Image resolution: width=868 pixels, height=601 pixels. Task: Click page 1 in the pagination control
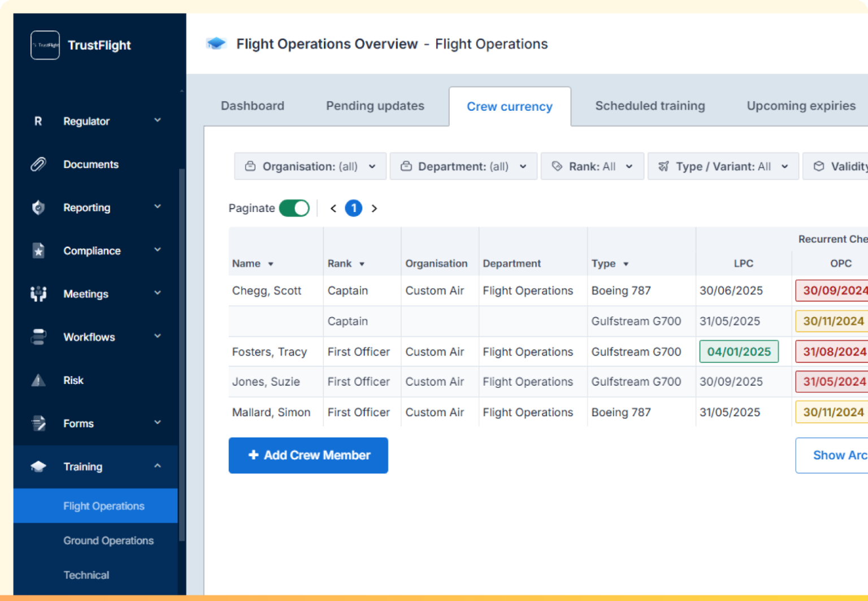(x=354, y=208)
